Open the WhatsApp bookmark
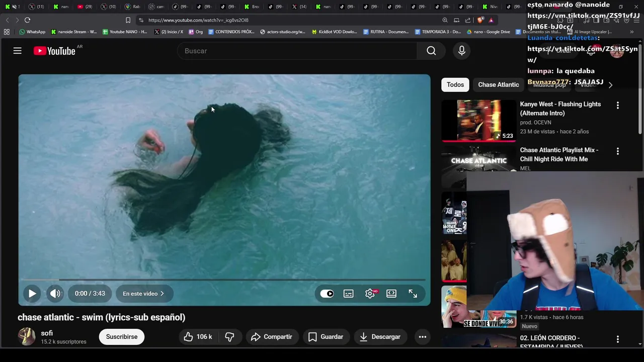Viewport: 644px width, 362px height. coord(32,32)
